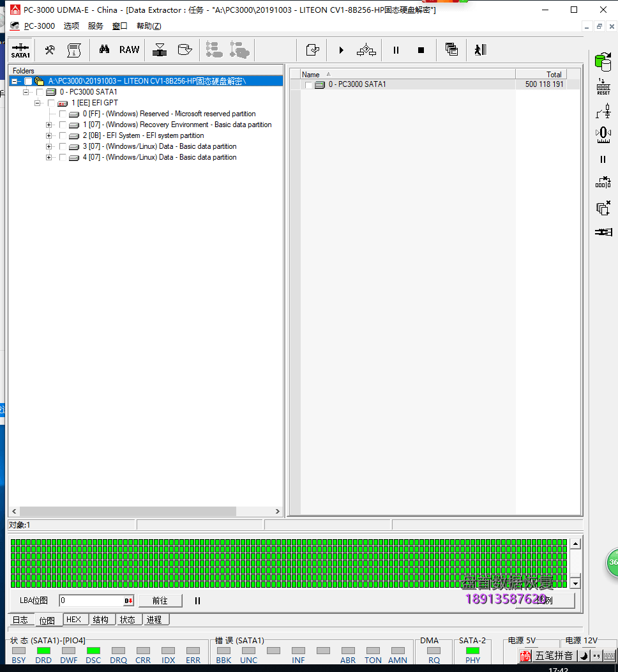Click the green disk cylinders sidebar icon

[603, 62]
